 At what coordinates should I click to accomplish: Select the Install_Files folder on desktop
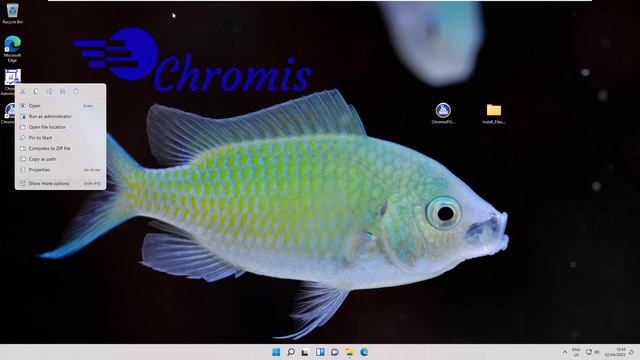[493, 113]
